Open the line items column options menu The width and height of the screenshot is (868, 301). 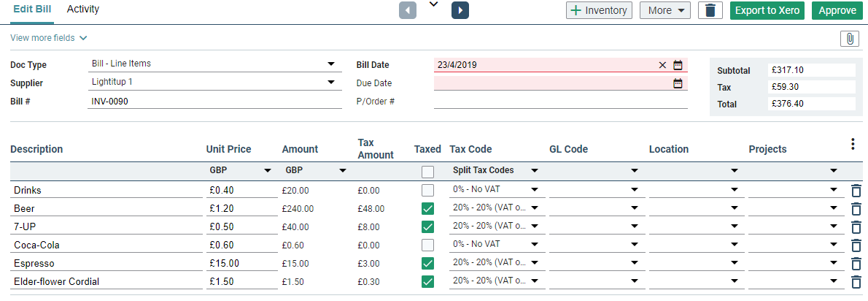[x=853, y=145]
